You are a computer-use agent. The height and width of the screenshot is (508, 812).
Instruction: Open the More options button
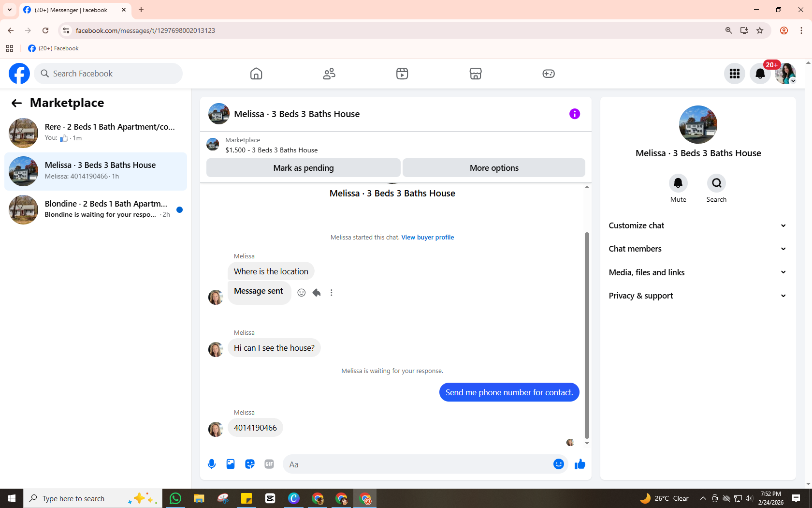tap(494, 168)
